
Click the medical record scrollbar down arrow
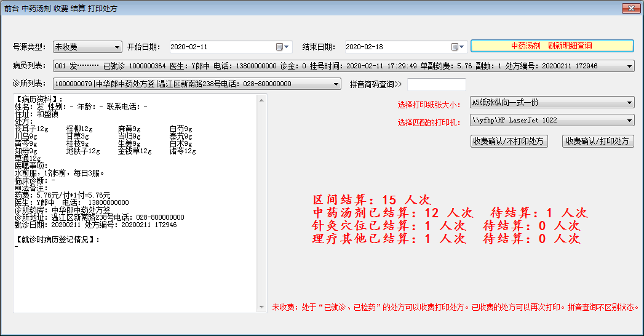tap(261, 308)
